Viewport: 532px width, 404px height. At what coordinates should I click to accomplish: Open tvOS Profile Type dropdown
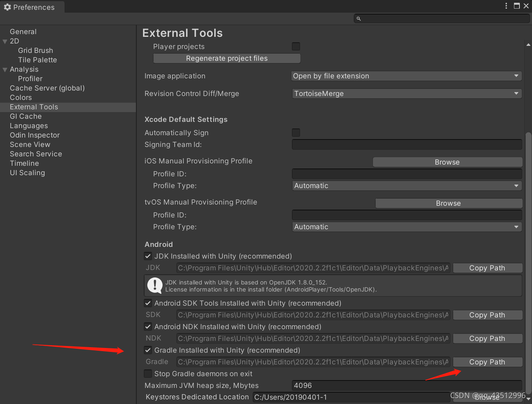coord(407,226)
